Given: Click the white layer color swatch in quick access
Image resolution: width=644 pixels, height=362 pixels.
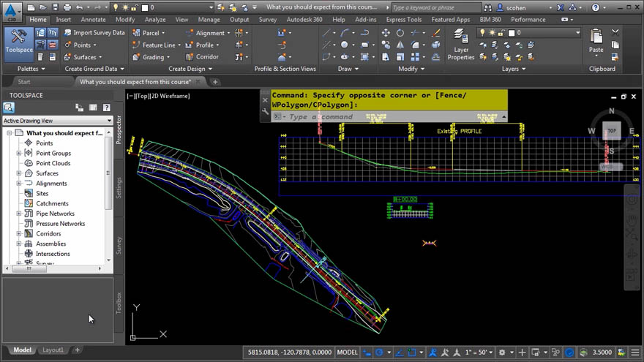Looking at the screenshot, I should (145, 7).
